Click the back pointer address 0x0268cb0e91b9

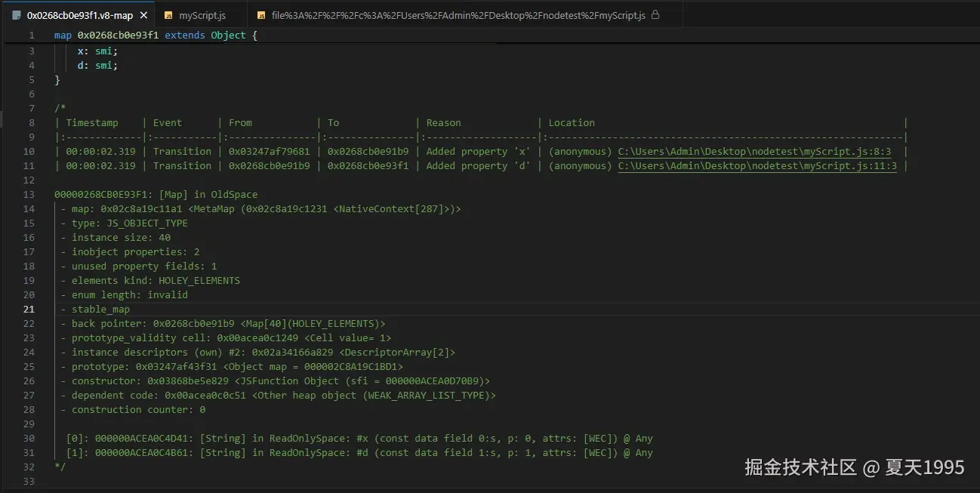point(193,324)
